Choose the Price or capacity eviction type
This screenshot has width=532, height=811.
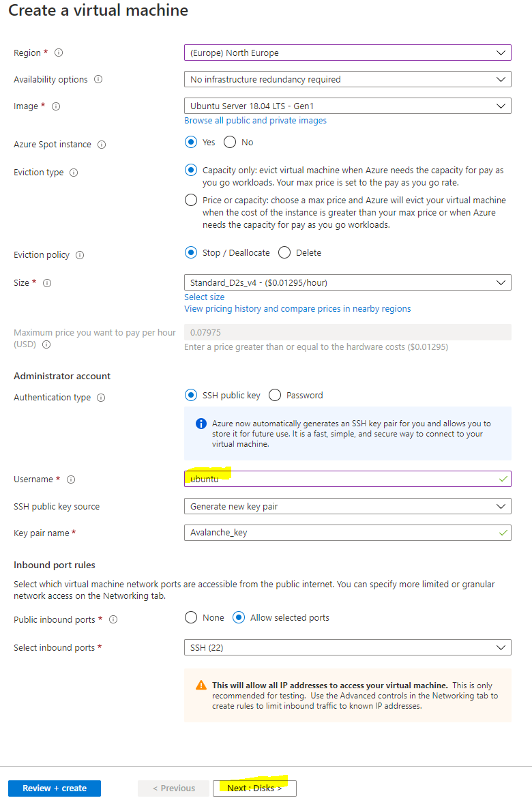pos(191,201)
